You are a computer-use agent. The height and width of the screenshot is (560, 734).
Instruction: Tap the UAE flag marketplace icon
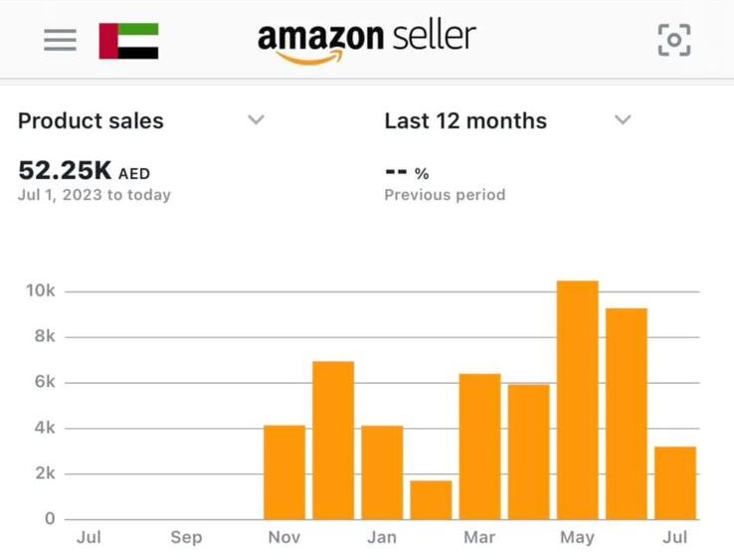[x=128, y=41]
